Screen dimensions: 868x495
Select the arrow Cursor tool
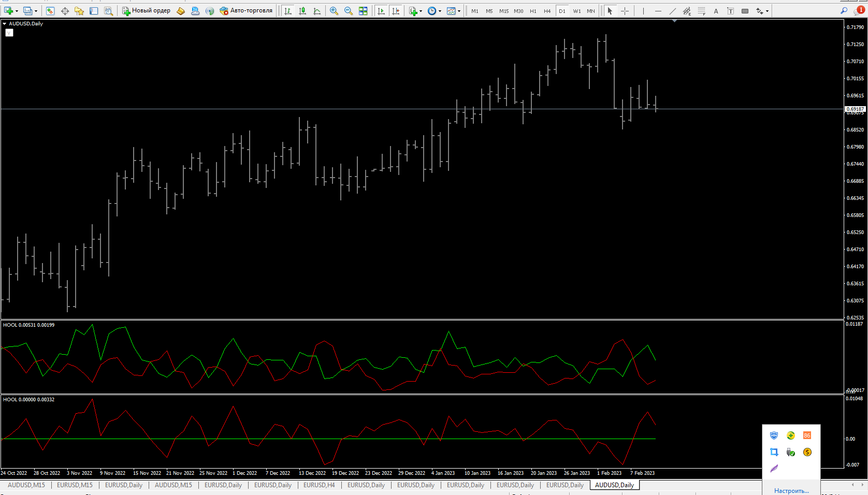coord(610,11)
